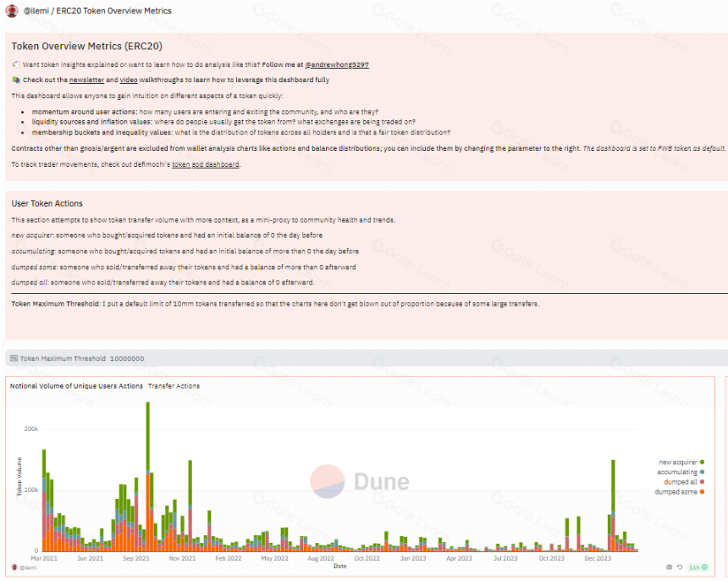
Task: Click the Dune logo in the chart
Action: click(360, 481)
